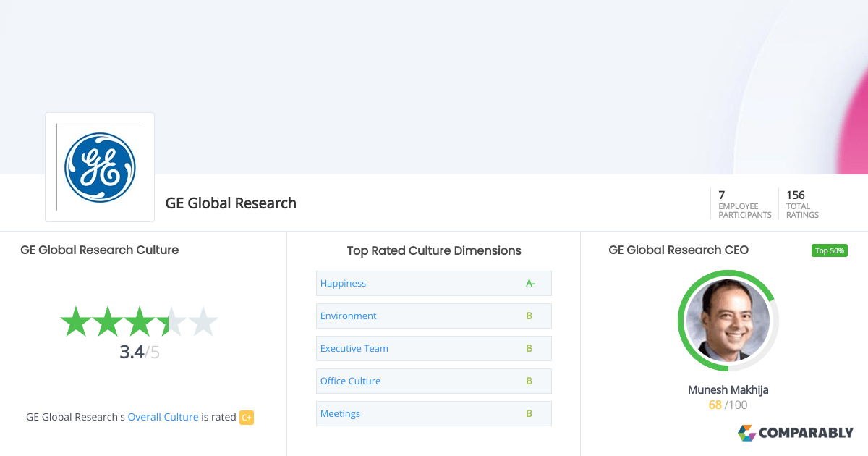Open the Meetings culture dimension
This screenshot has width=868, height=456.
point(434,414)
